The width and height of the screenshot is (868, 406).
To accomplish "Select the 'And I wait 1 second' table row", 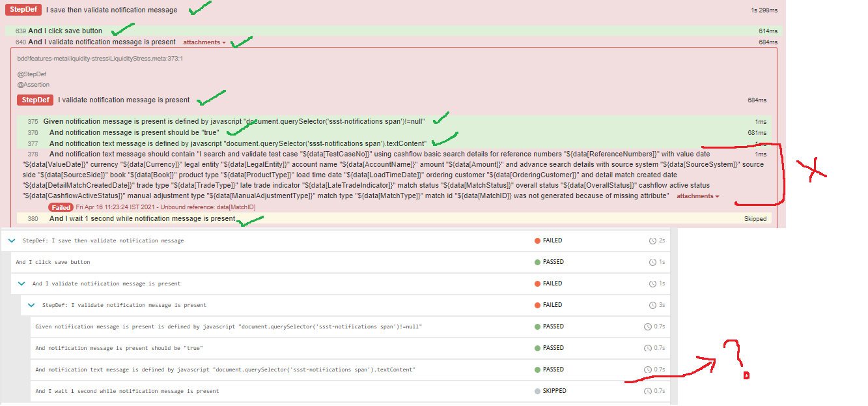I will tap(260, 391).
